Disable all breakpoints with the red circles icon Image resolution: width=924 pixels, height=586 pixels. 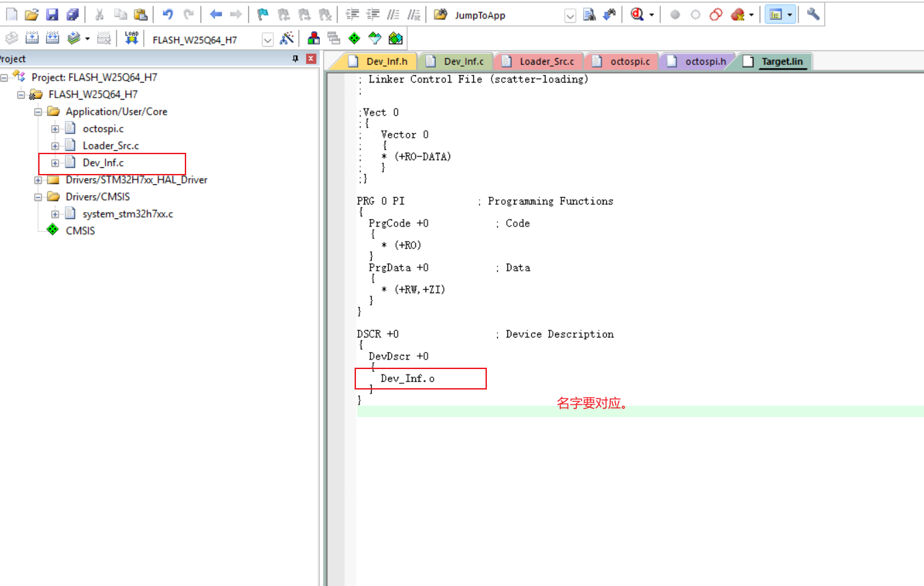pyautogui.click(x=716, y=14)
